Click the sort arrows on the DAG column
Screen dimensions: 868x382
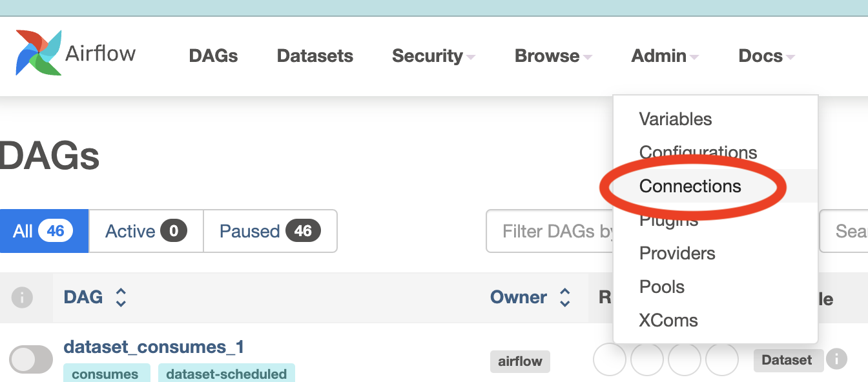pyautogui.click(x=121, y=297)
